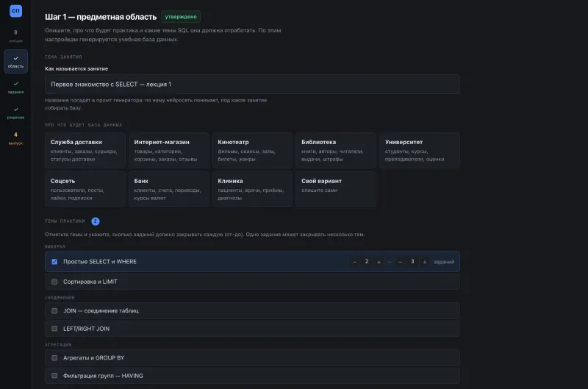Click the 'заданий' unit label

[444, 262]
